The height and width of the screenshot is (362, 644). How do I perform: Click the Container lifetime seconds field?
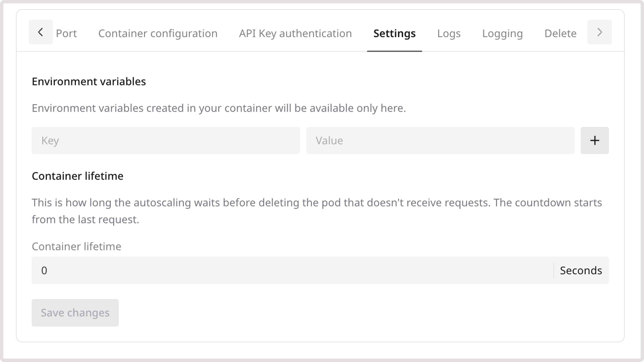tap(250, 270)
